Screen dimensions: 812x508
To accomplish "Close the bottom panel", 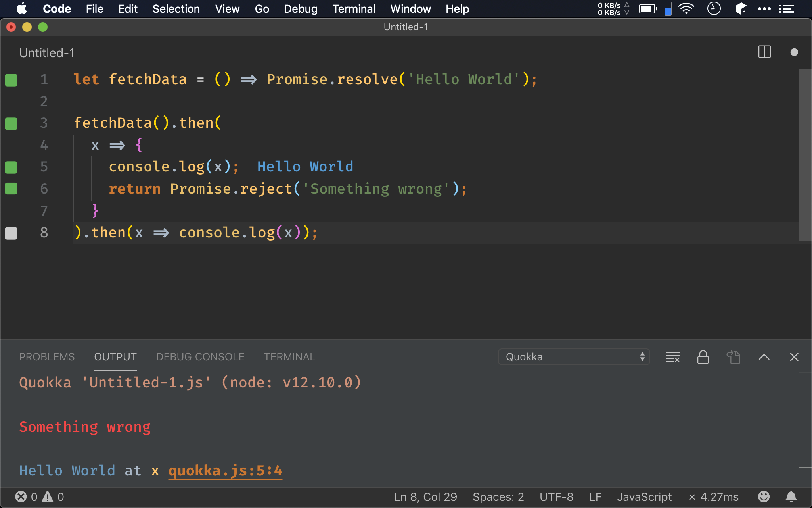I will point(794,357).
